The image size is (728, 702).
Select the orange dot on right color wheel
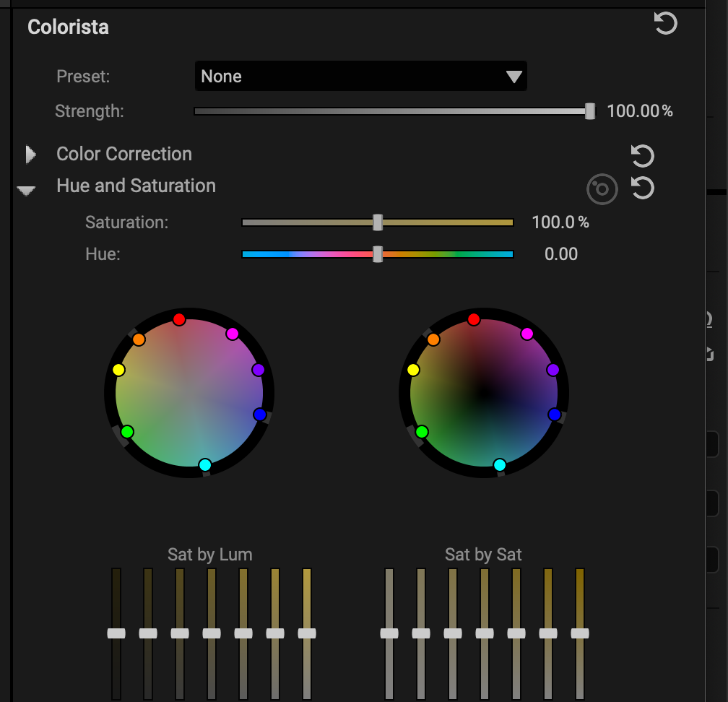433,339
